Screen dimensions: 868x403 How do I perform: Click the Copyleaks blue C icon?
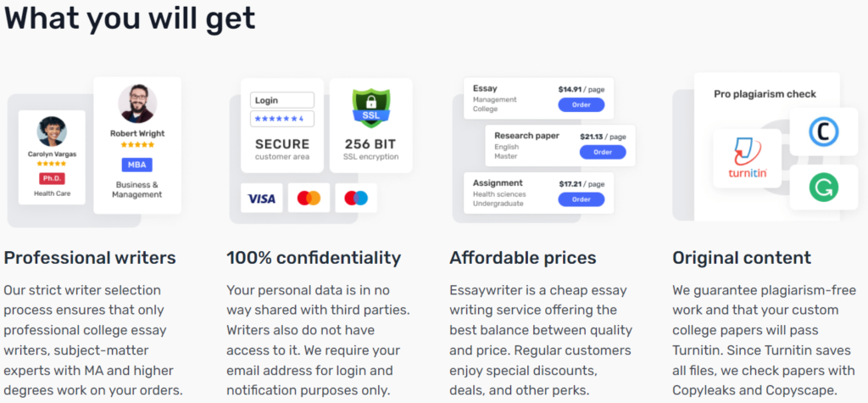pos(824,132)
